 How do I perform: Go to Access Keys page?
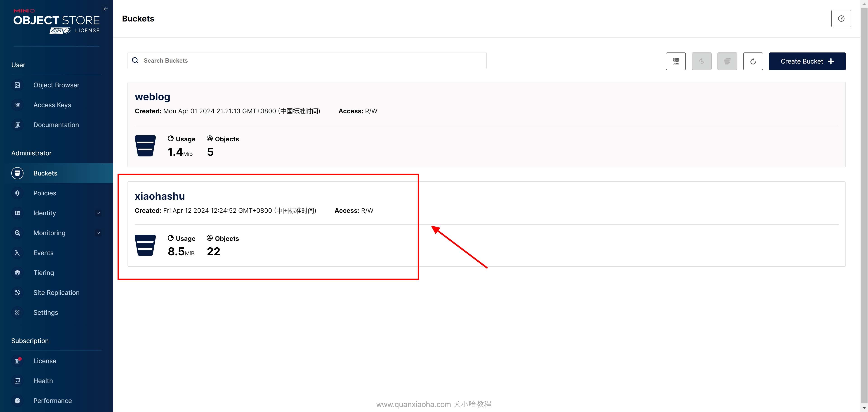click(52, 105)
